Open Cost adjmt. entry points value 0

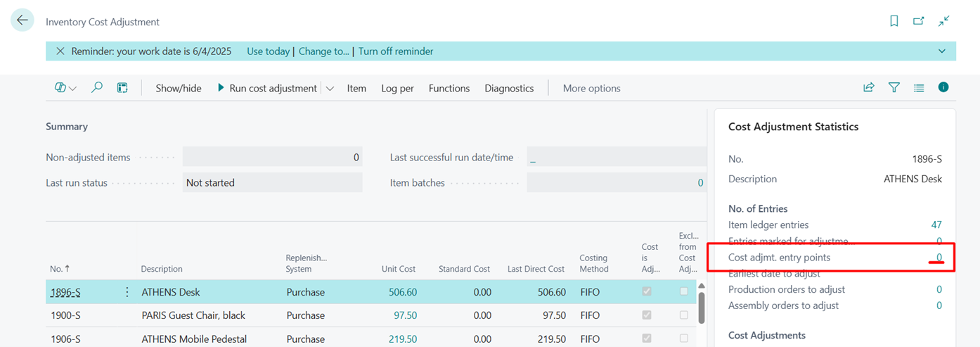(x=939, y=258)
